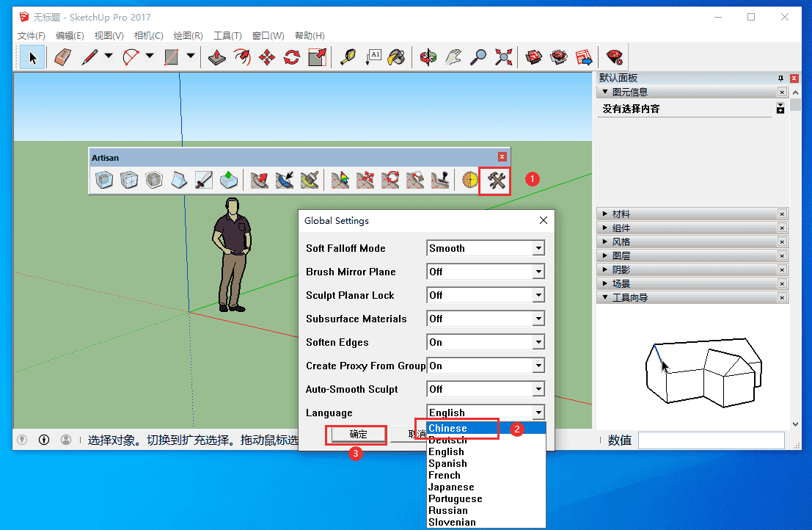
Task: Select the Tape Measure tool
Action: pyautogui.click(x=348, y=57)
